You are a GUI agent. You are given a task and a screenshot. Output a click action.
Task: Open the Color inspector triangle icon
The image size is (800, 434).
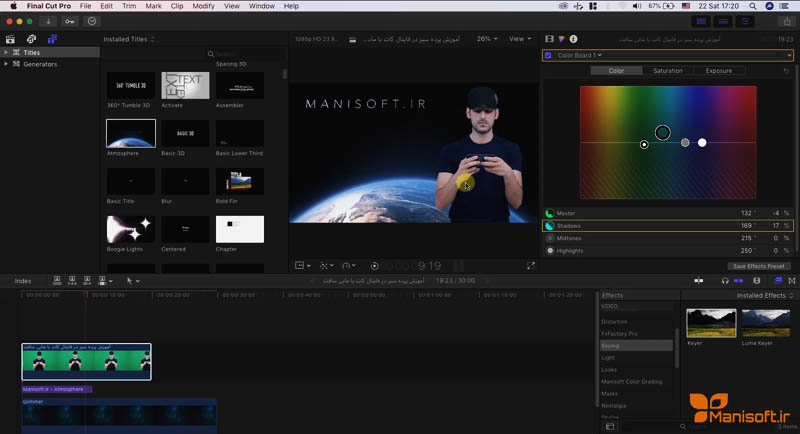coord(562,39)
